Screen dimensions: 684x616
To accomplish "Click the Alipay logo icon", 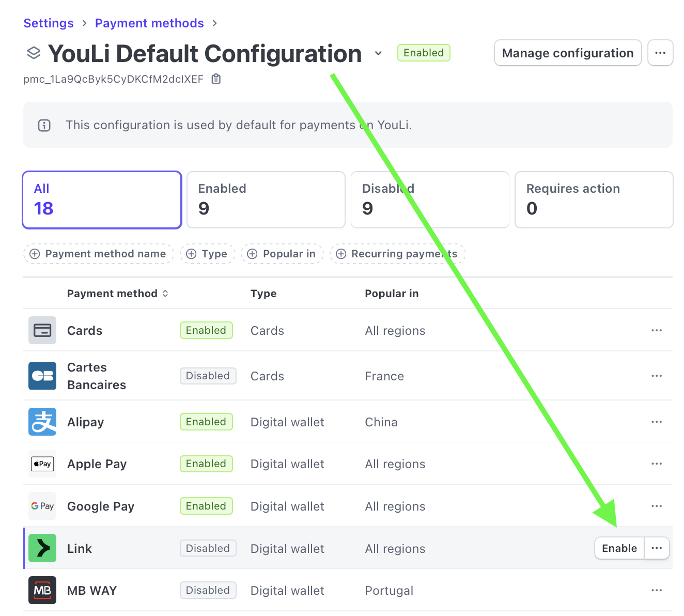I will (42, 422).
